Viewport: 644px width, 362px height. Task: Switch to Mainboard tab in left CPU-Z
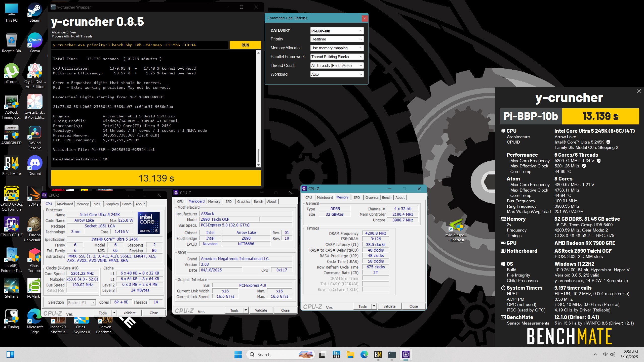pyautogui.click(x=65, y=204)
